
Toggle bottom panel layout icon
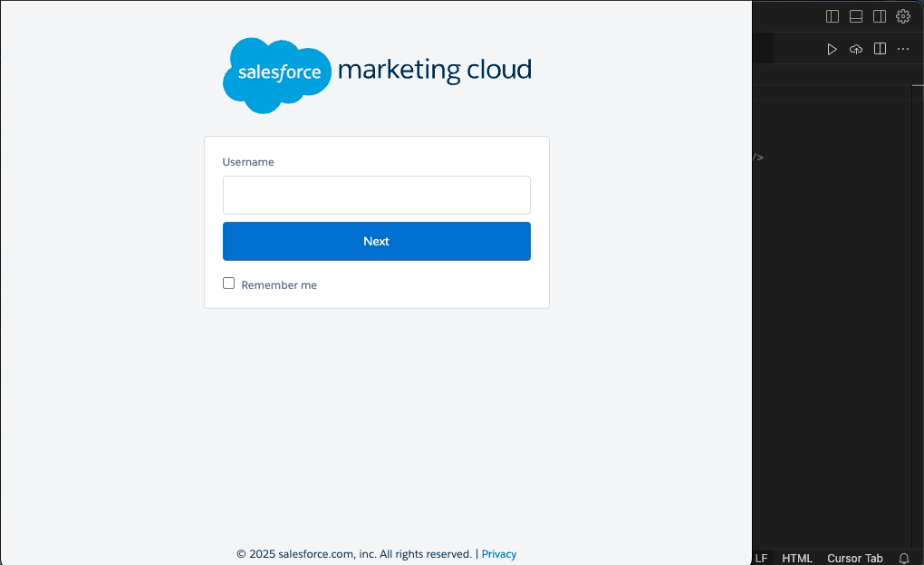pos(856,16)
